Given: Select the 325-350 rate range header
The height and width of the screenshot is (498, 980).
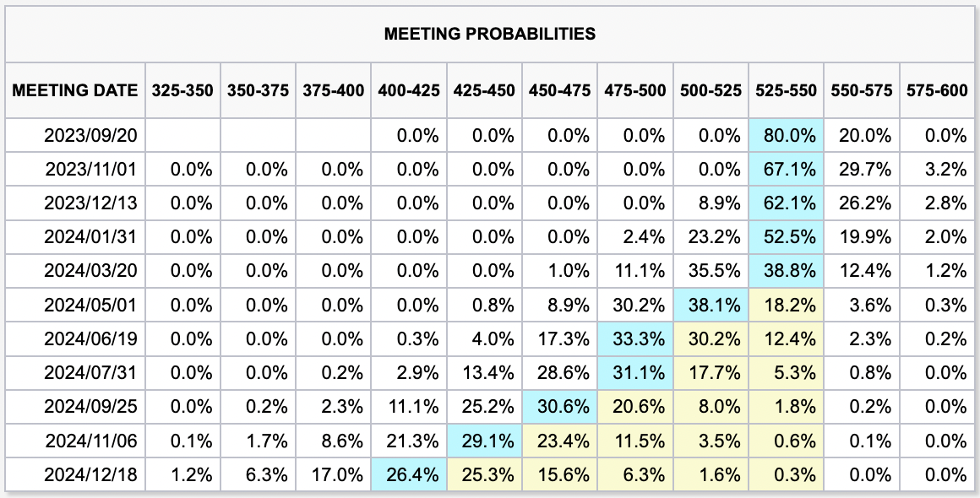Looking at the screenshot, I should click(182, 89).
